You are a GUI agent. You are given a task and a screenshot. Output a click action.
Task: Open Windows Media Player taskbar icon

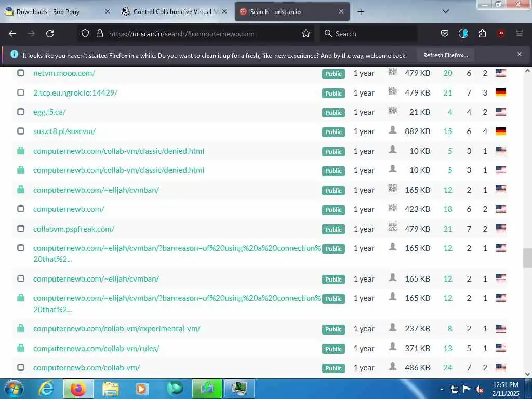pos(142,389)
